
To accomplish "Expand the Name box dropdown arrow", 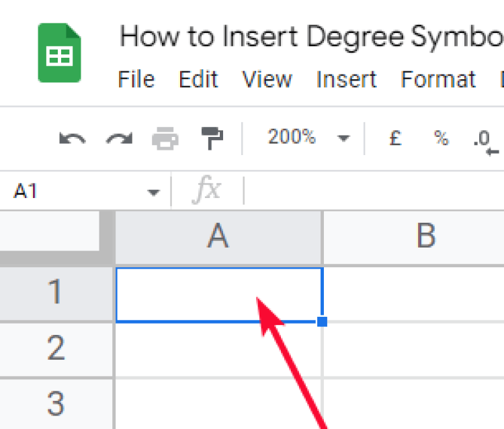I will [x=154, y=193].
